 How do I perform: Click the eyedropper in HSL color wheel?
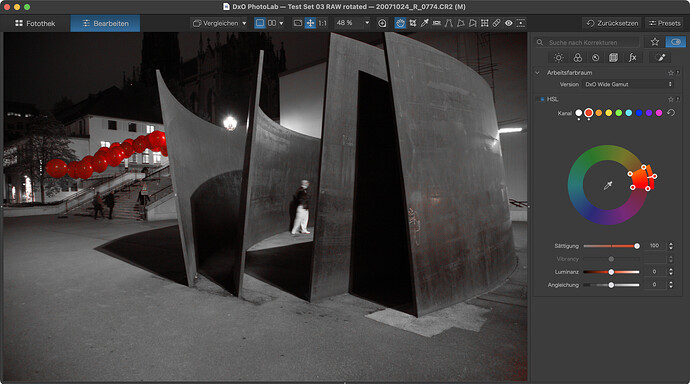[x=608, y=186]
